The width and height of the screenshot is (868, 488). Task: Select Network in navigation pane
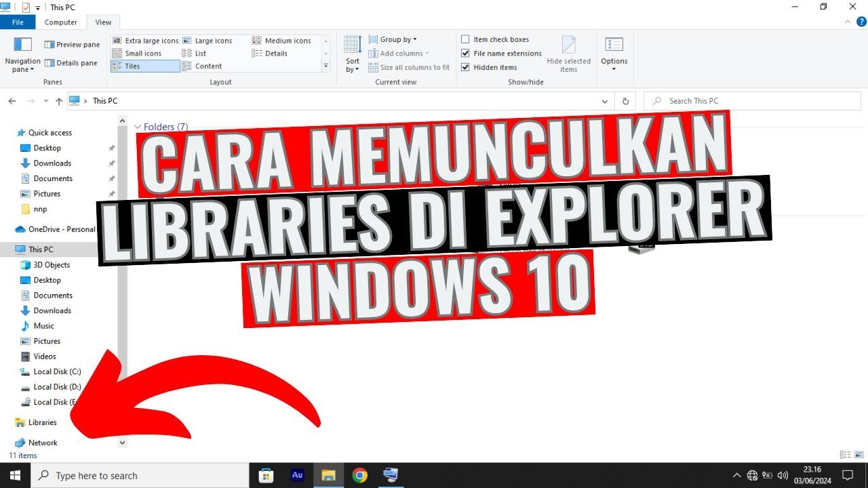pos(43,443)
